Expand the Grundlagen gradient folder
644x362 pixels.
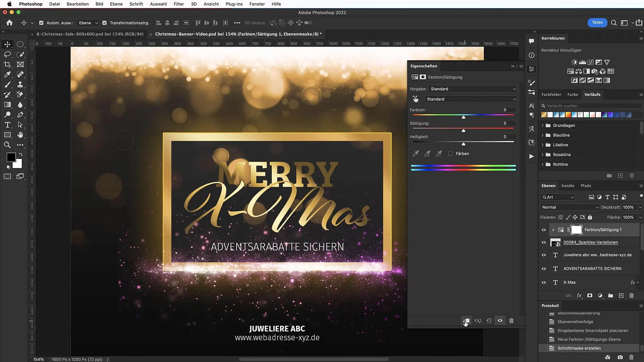542,125
